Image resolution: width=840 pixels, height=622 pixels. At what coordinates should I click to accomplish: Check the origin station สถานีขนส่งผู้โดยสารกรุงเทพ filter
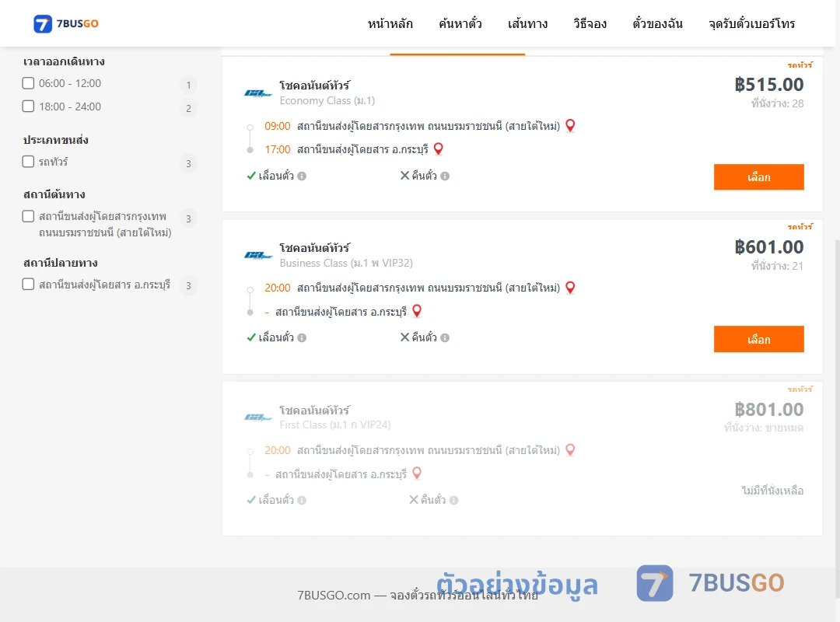[x=29, y=216]
